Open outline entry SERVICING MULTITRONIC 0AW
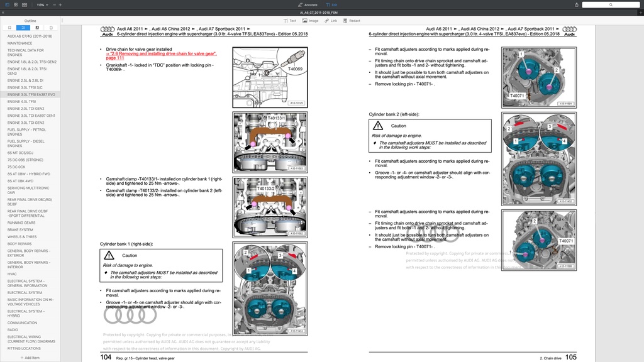This screenshot has width=644, height=362. point(28,190)
